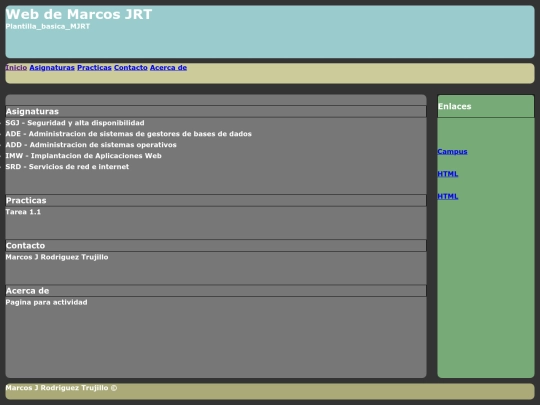Image resolution: width=540 pixels, height=405 pixels.
Task: Click the Contacto section heading
Action: tap(25, 246)
